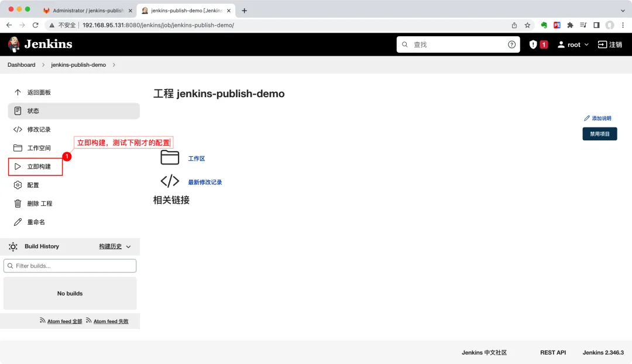632x364 pixels.
Task: Click the code brackets icon for recent changes
Action: pos(170,181)
